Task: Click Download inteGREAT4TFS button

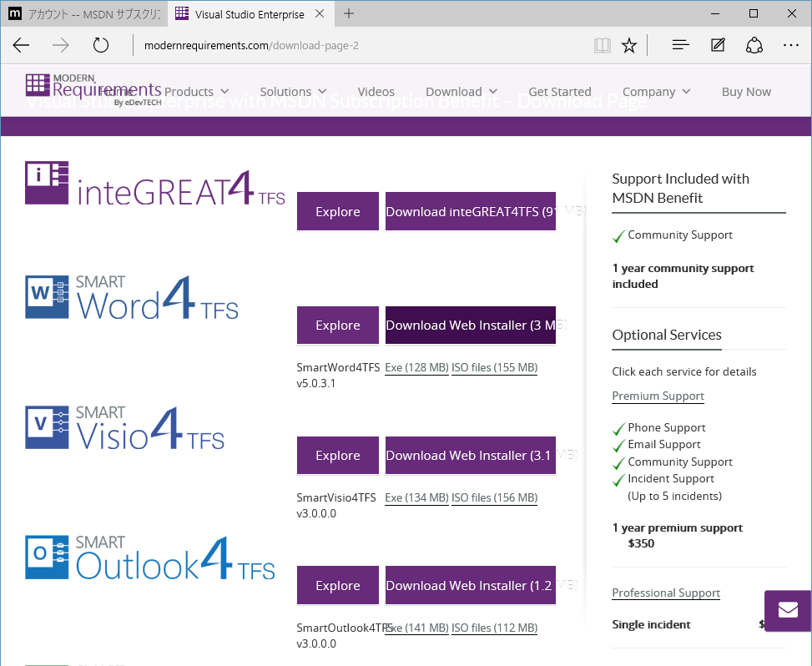Action: pos(470,211)
